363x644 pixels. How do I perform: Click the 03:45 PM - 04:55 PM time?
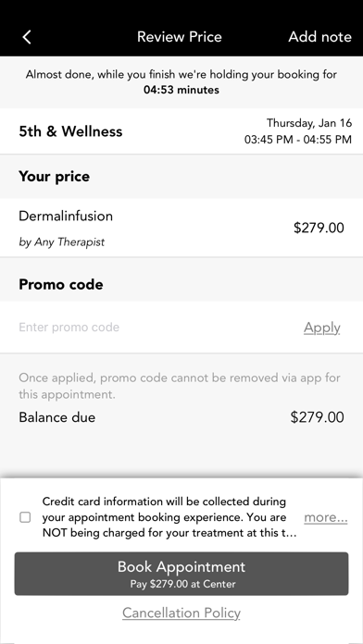(x=298, y=140)
